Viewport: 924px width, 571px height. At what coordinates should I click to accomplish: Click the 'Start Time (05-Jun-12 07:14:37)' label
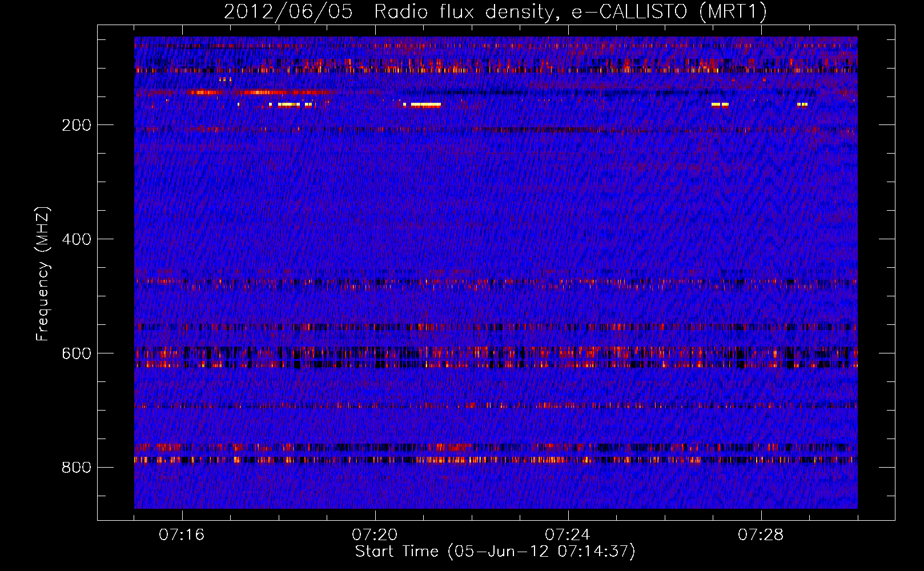pyautogui.click(x=495, y=552)
